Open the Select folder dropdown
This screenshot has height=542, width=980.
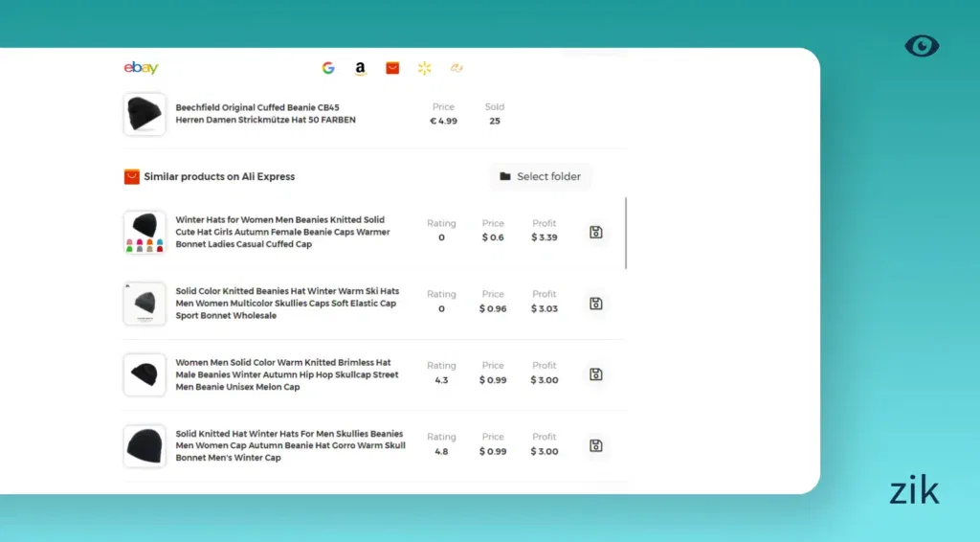coord(541,176)
